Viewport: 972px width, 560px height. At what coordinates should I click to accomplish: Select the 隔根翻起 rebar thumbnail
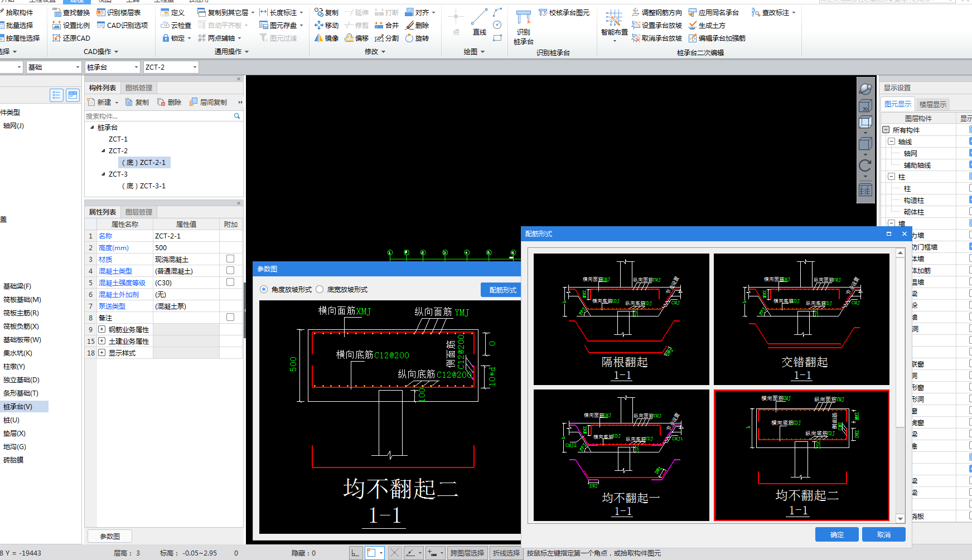621,319
